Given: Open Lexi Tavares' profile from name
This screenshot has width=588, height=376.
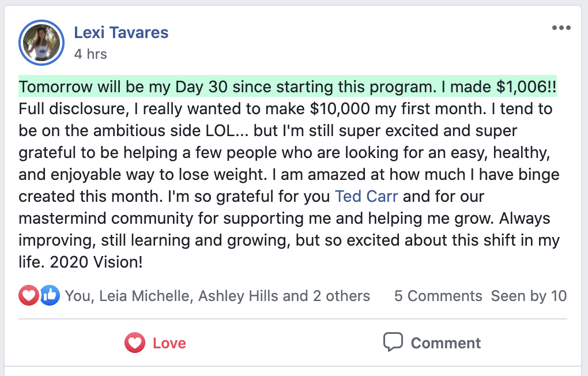Looking at the screenshot, I should [x=121, y=33].
